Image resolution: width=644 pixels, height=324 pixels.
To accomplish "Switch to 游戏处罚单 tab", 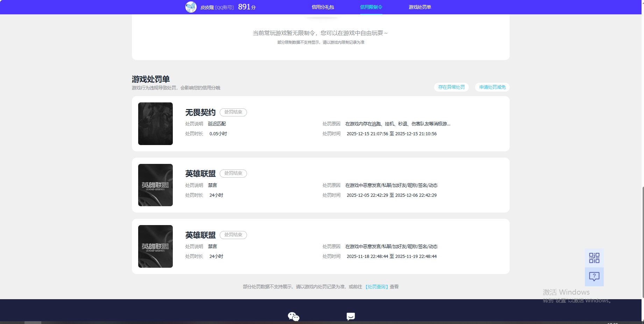I will [x=420, y=7].
